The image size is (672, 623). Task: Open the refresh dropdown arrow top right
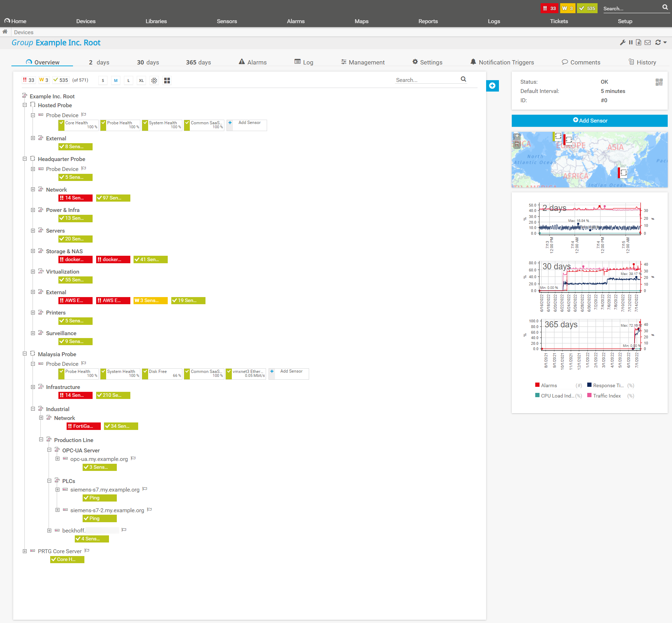click(665, 42)
